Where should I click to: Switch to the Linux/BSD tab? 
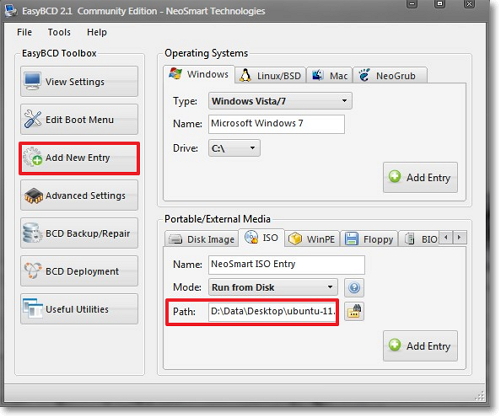click(270, 76)
